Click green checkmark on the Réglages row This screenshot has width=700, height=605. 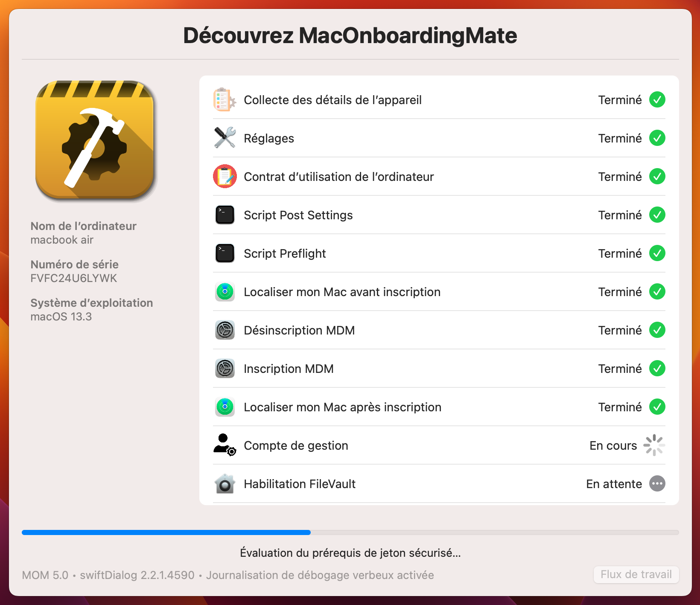[x=657, y=138]
